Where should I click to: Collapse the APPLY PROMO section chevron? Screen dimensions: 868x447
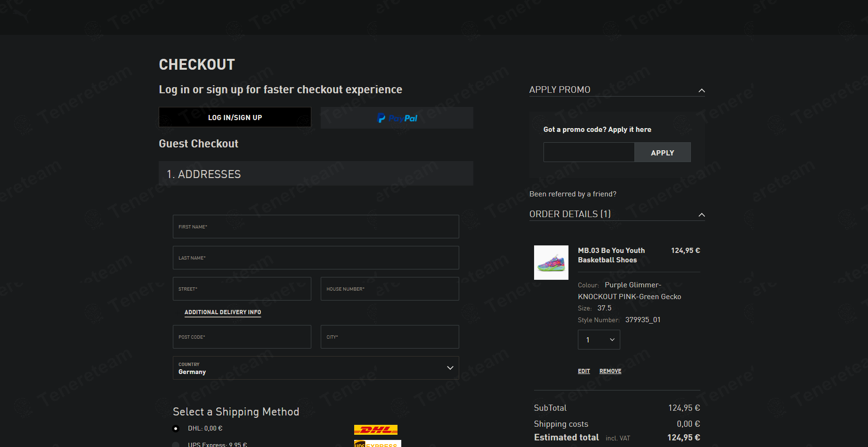[x=702, y=90]
